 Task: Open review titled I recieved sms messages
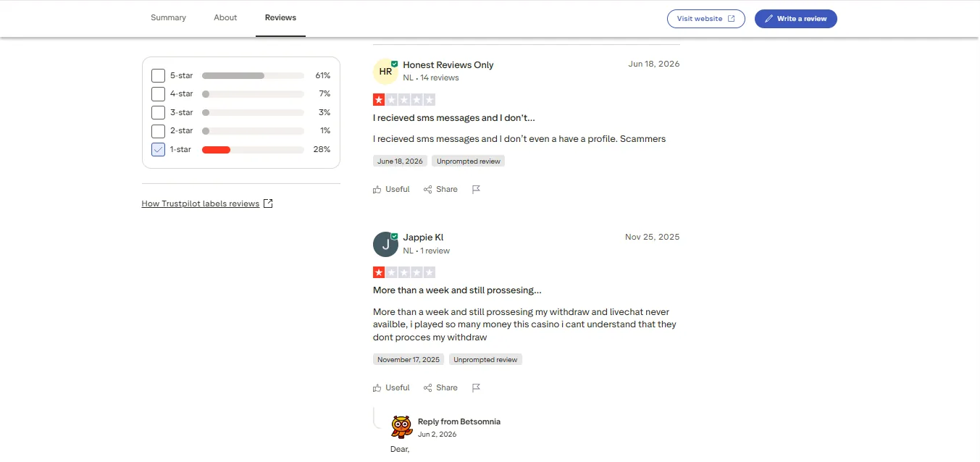click(x=454, y=118)
